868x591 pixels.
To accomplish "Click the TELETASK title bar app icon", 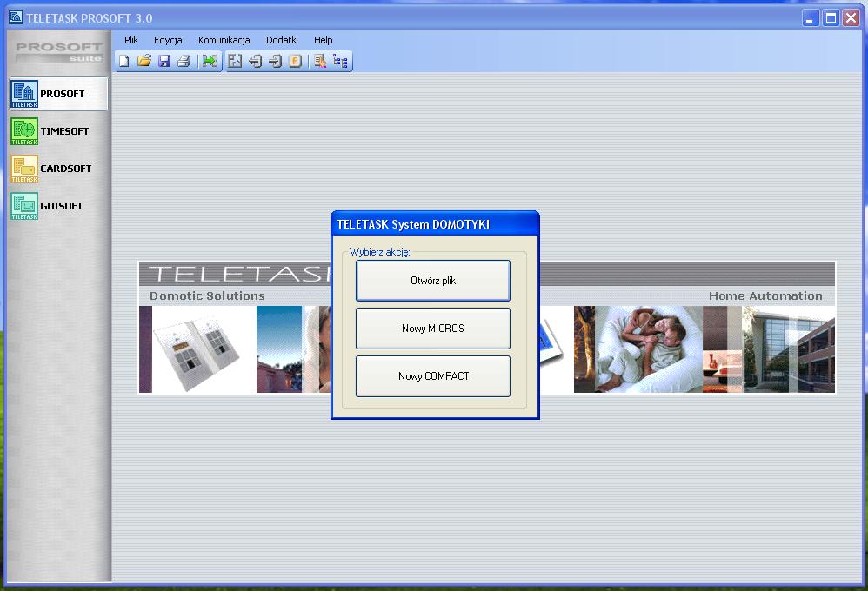I will click(x=16, y=17).
